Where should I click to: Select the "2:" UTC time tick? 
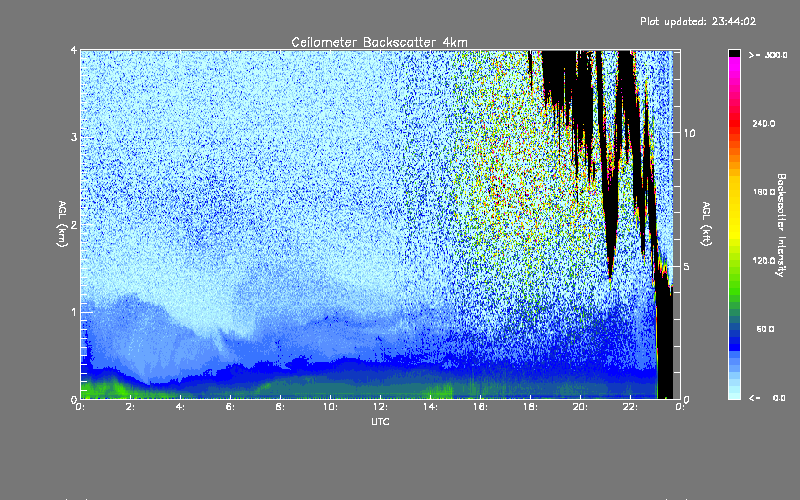point(130,407)
